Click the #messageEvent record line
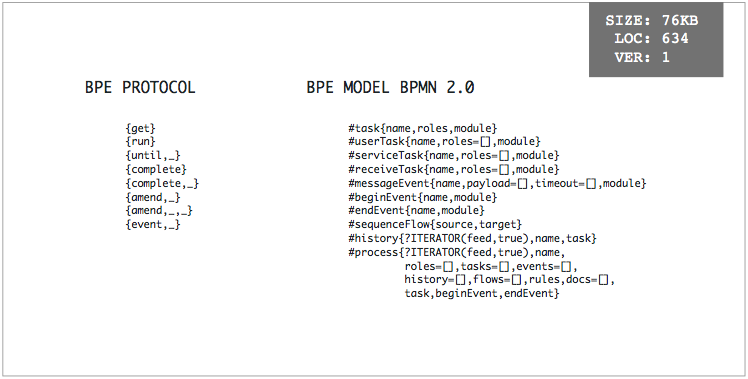 (x=497, y=183)
